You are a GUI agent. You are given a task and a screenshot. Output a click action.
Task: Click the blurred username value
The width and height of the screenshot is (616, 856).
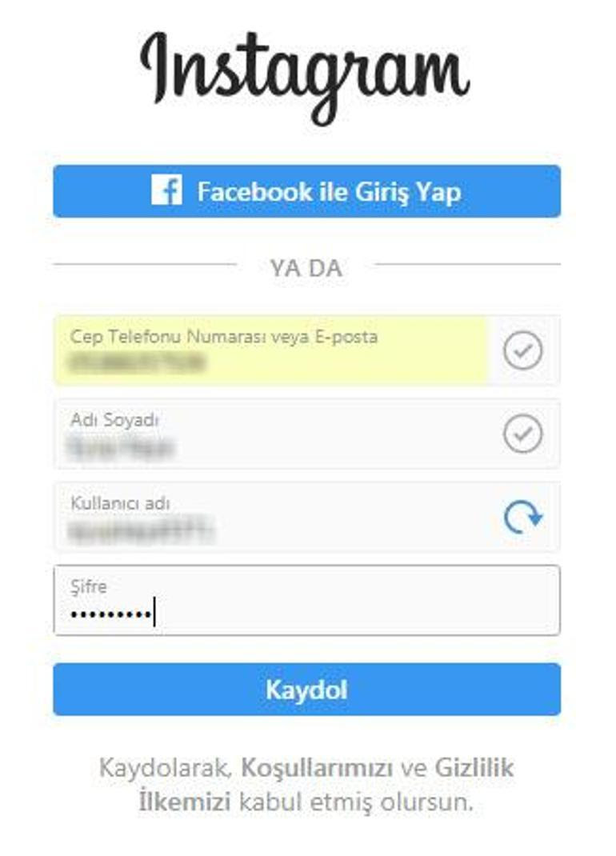click(141, 530)
